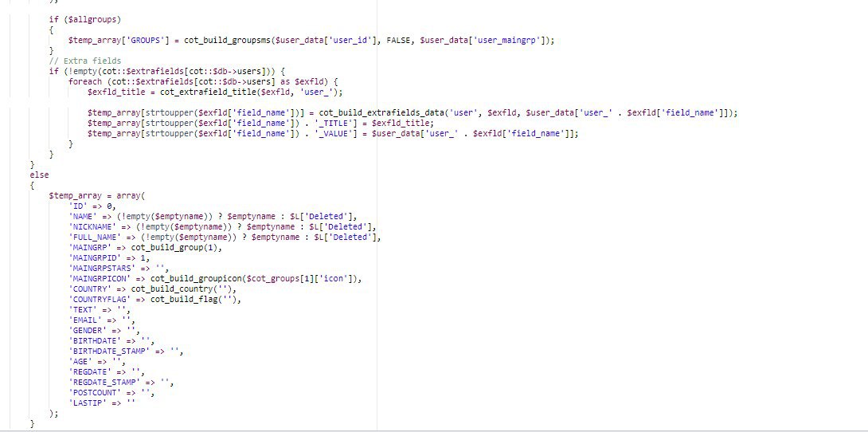Click the cot_build_group(1) call

(x=176, y=248)
